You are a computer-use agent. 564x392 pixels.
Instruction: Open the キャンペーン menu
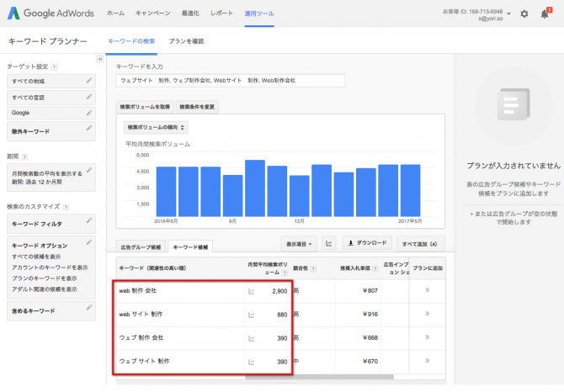(153, 13)
